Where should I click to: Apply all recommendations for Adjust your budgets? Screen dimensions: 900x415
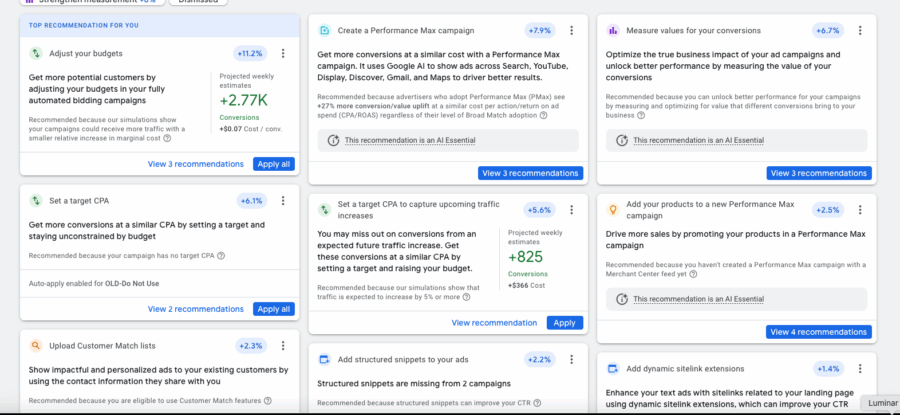point(273,164)
